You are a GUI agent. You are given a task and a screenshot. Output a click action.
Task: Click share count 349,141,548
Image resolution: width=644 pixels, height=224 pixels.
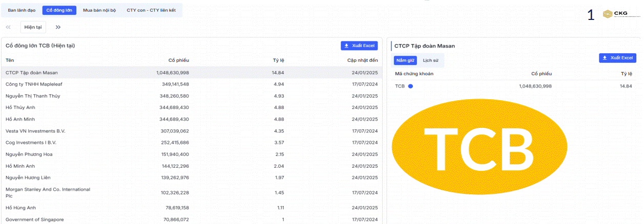[175, 84]
